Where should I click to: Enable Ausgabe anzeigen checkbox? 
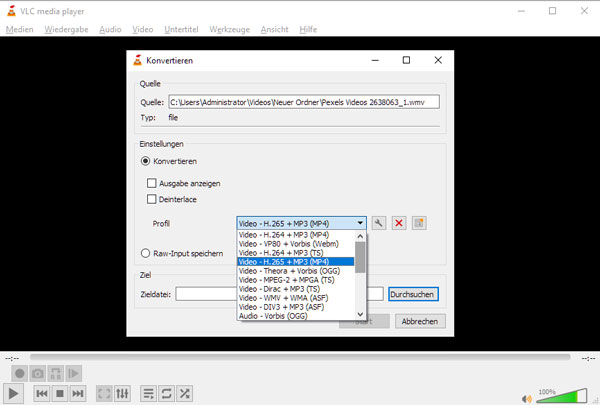[x=152, y=183]
